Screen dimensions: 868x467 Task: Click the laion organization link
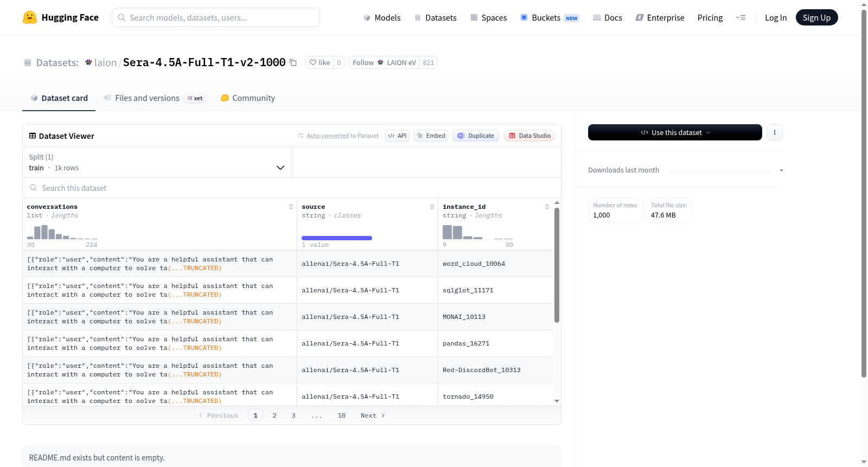[105, 62]
